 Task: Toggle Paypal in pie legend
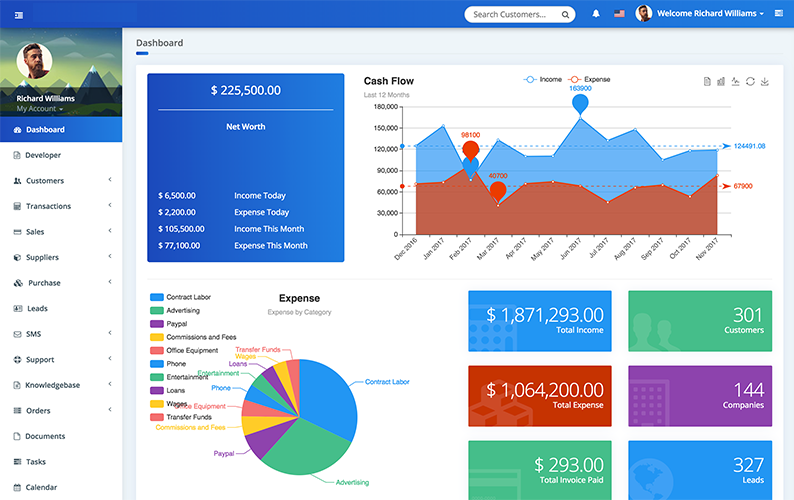click(x=169, y=324)
